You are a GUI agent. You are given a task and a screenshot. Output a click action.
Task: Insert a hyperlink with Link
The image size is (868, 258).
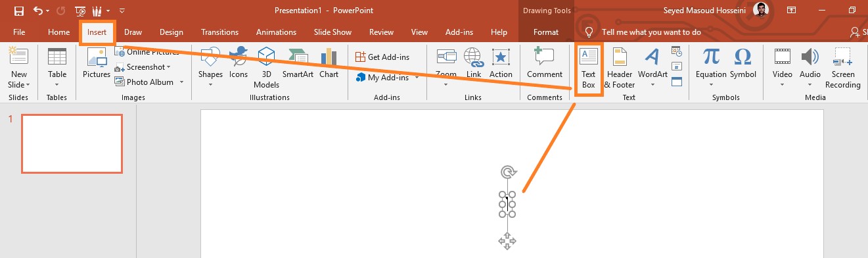pos(474,64)
